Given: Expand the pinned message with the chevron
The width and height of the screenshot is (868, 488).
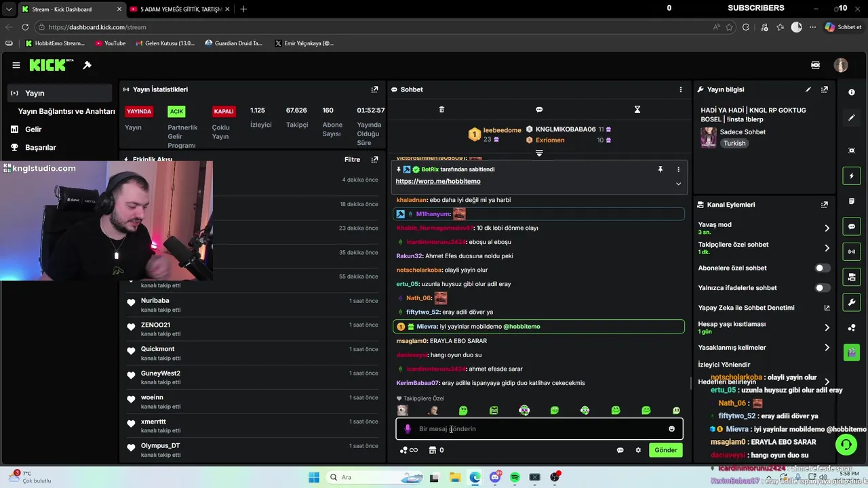Looking at the screenshot, I should 678,184.
